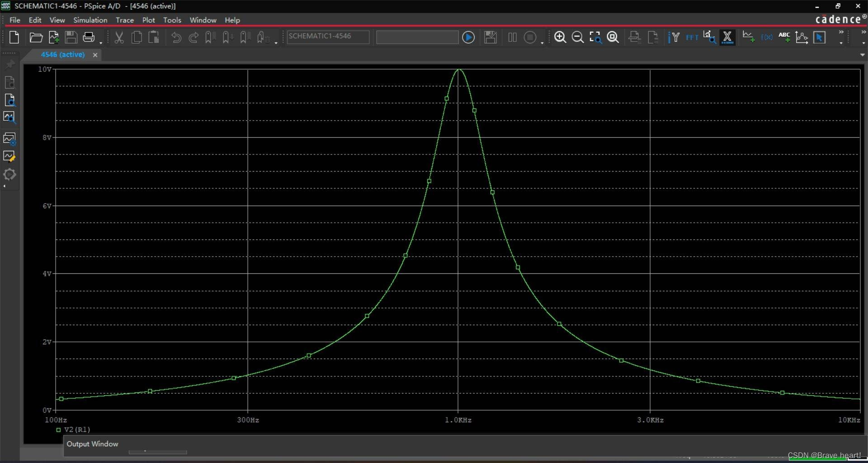Open the Simulation menu

tap(90, 20)
